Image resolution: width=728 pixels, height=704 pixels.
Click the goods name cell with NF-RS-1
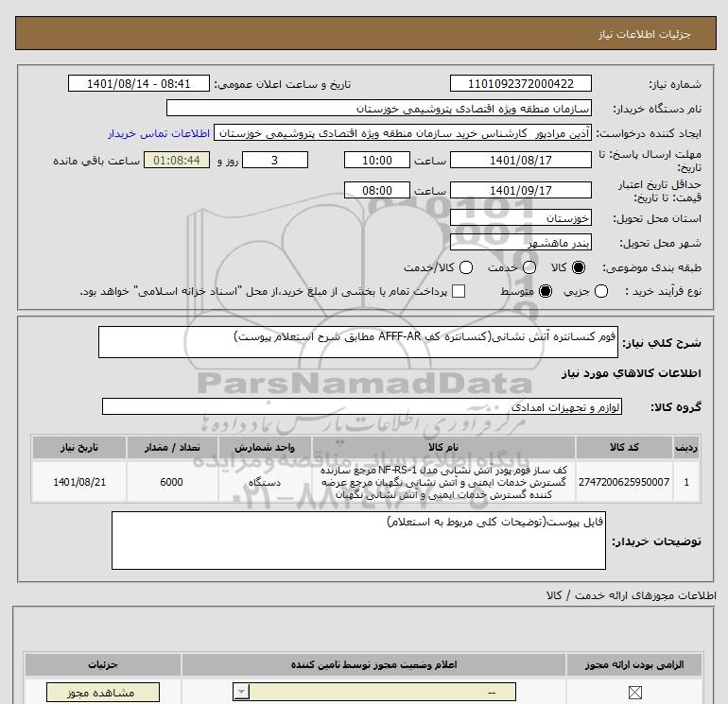(x=443, y=482)
